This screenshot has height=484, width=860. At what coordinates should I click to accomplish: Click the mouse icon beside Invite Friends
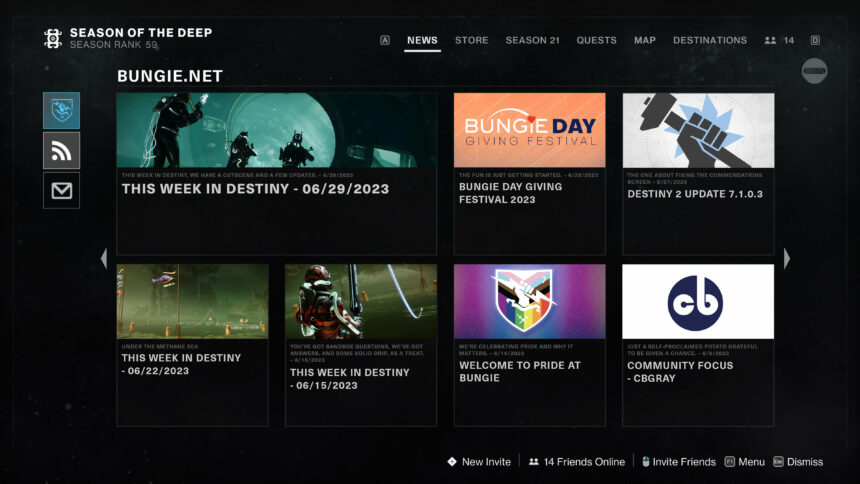[x=646, y=462]
